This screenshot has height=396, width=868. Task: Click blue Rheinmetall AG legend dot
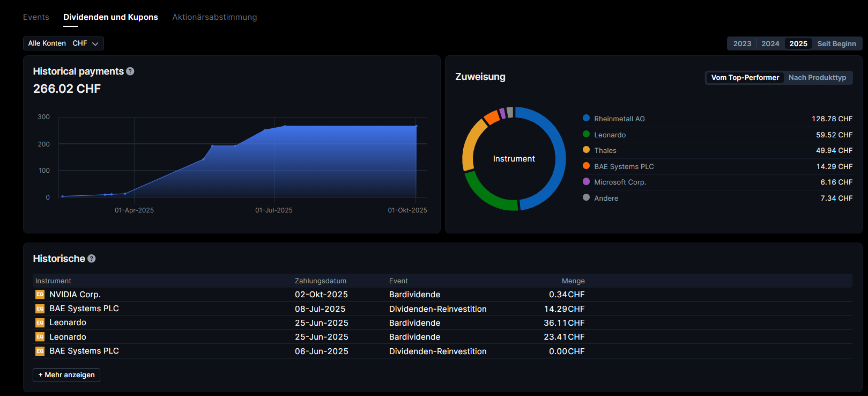tap(586, 119)
